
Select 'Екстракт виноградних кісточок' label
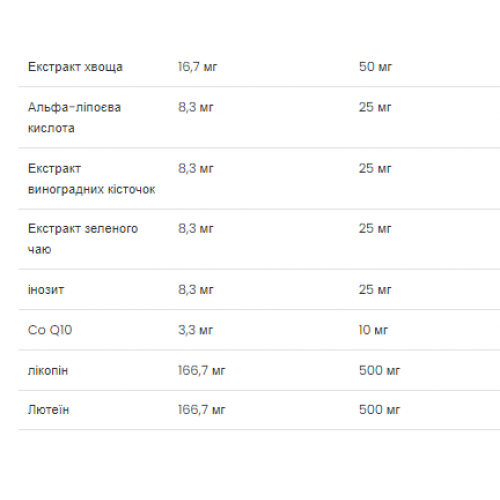click(x=92, y=179)
